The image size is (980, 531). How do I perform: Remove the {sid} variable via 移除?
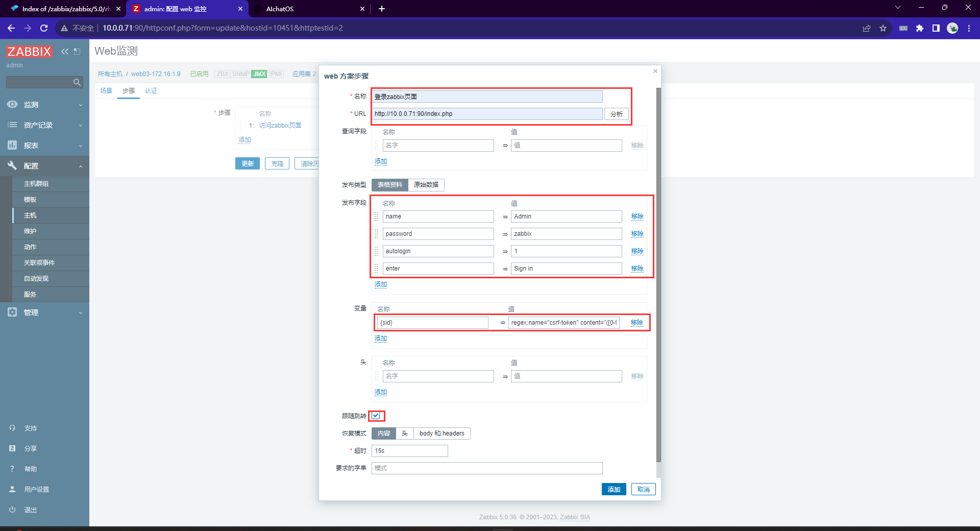click(636, 323)
